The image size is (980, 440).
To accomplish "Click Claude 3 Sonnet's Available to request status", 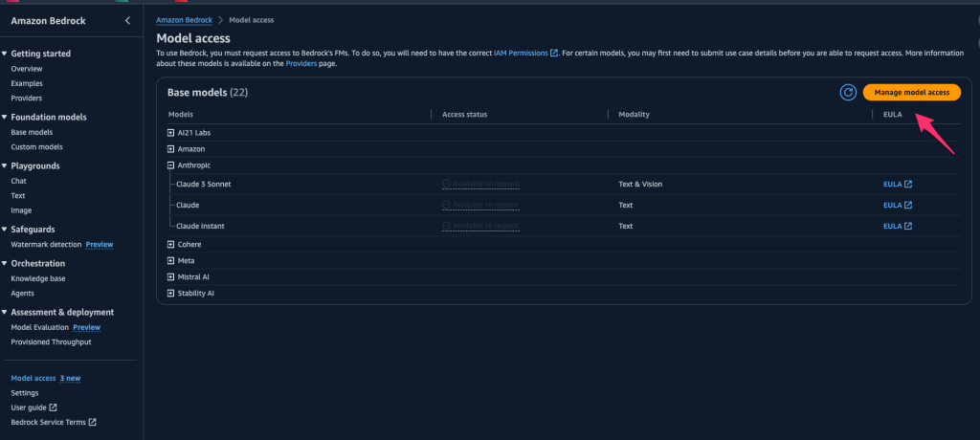I will click(480, 185).
